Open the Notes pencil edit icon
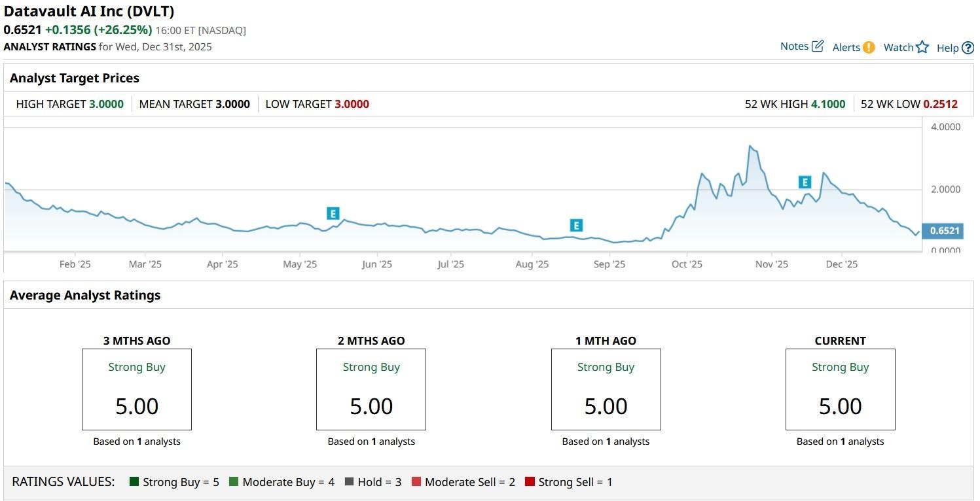Screen dimensions: 980x501 click(x=818, y=46)
